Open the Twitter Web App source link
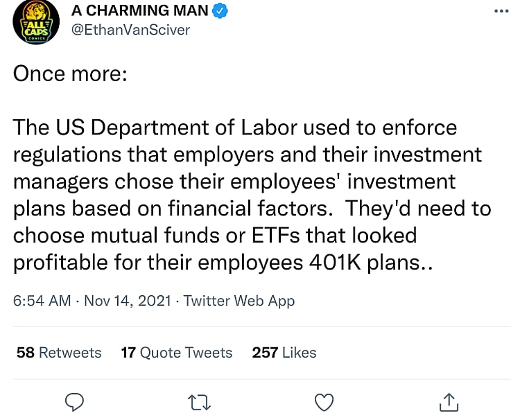The height and width of the screenshot is (420, 520). pyautogui.click(x=239, y=301)
